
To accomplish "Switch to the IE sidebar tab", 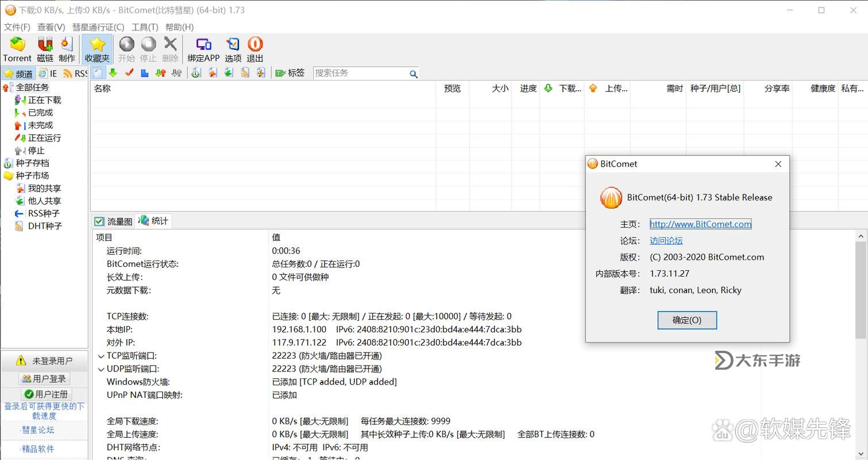I will [48, 74].
